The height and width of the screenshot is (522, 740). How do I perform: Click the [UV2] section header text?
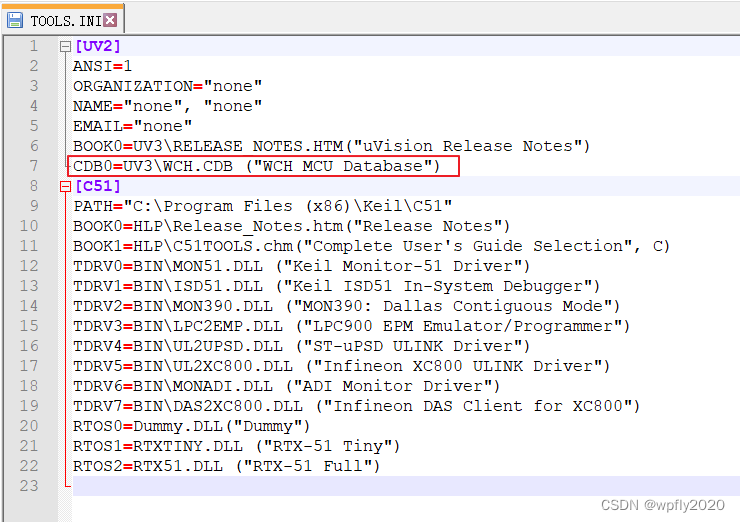98,46
